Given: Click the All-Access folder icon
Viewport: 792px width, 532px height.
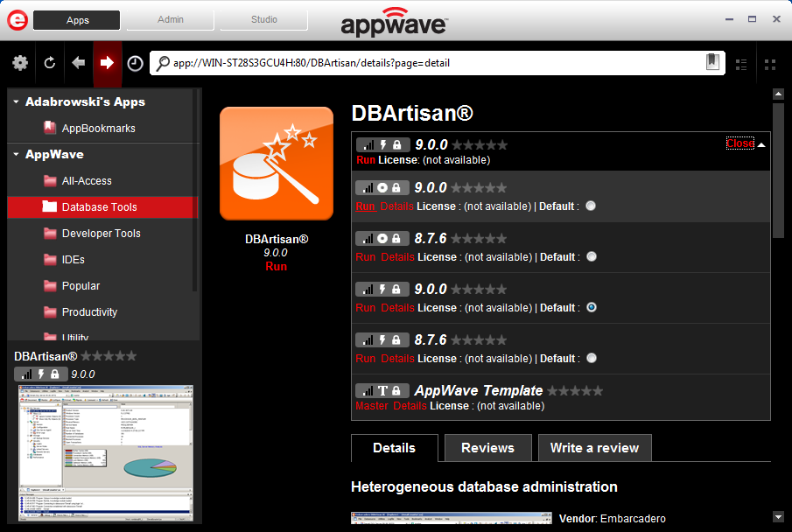Looking at the screenshot, I should click(50, 180).
